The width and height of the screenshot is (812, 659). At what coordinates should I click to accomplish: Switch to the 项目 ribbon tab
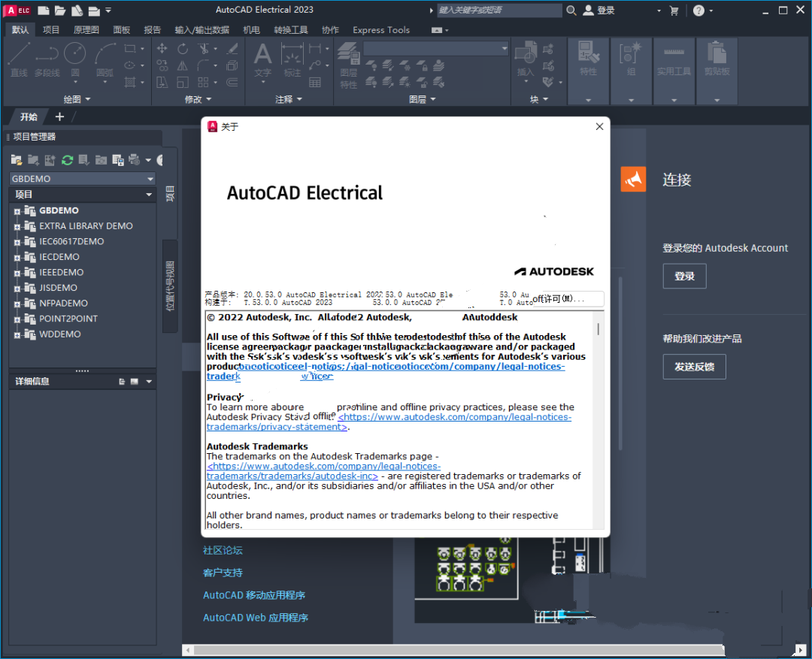(x=51, y=30)
